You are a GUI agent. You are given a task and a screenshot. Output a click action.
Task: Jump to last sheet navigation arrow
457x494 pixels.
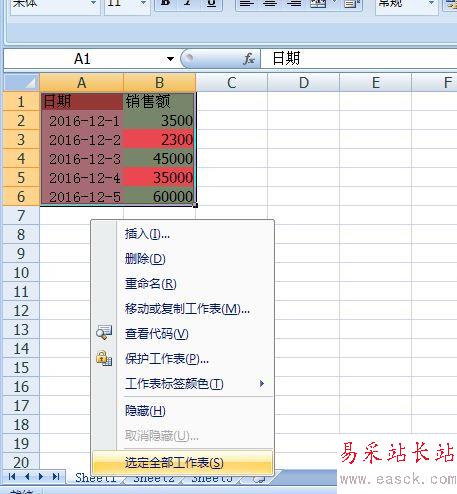point(56,477)
